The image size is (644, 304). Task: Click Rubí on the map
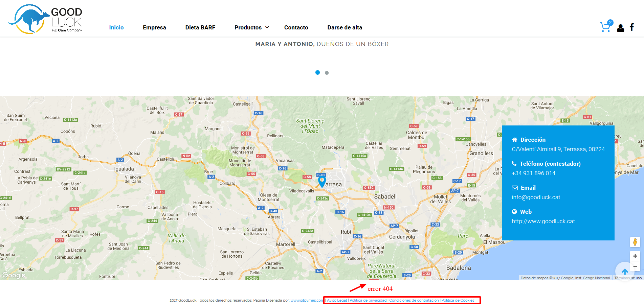pyautogui.click(x=346, y=232)
